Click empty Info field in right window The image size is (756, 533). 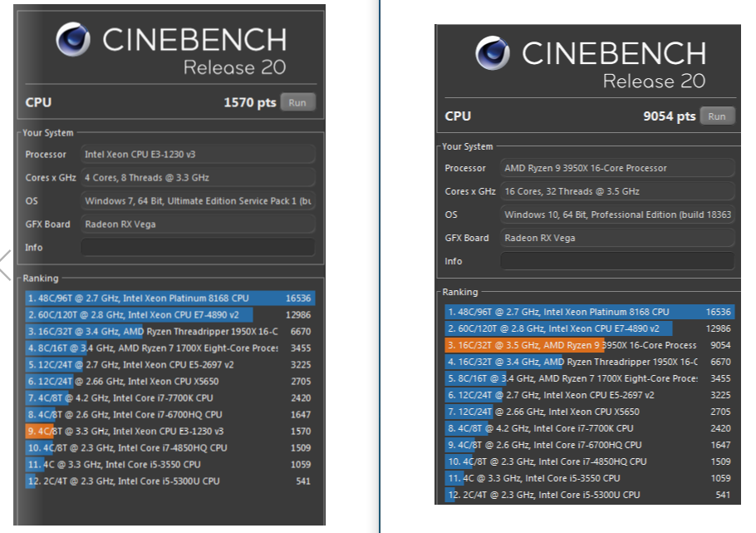pos(617,261)
